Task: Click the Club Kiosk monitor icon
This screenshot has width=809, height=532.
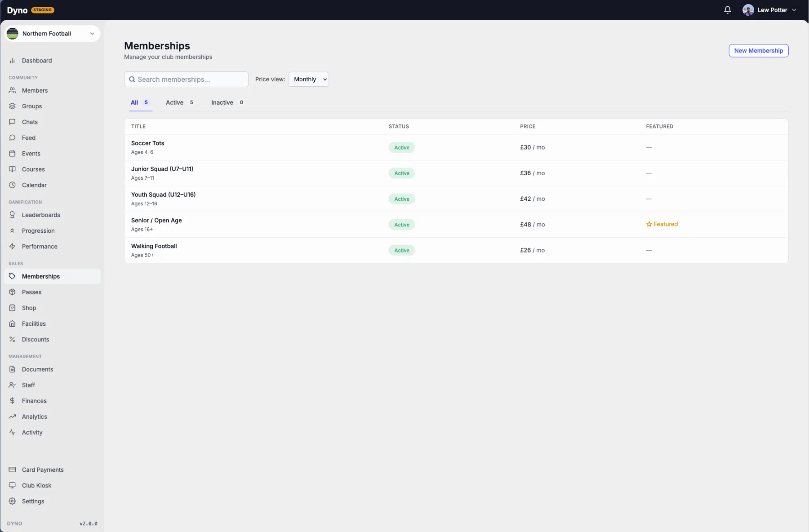Action: tap(12, 485)
